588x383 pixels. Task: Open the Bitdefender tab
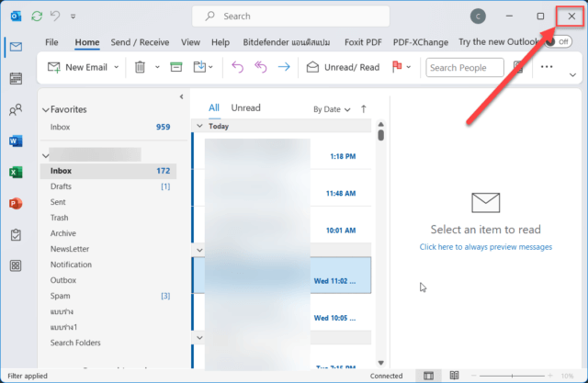tap(287, 42)
